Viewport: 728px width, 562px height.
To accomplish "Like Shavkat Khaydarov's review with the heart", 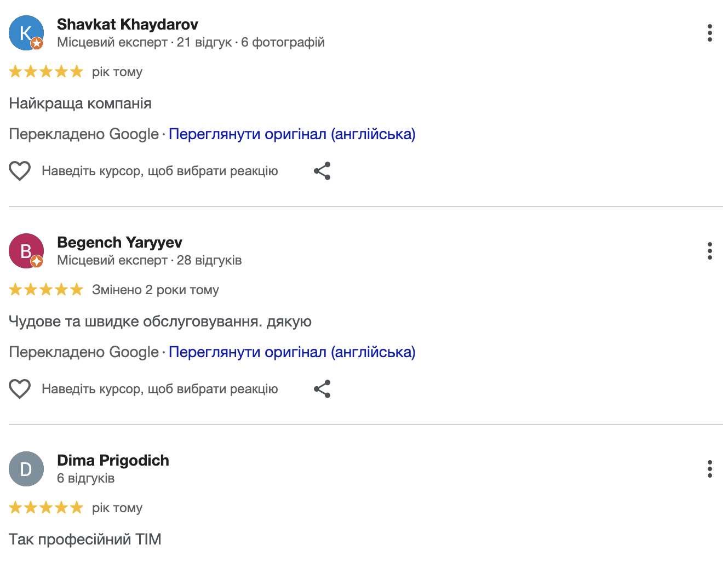I will click(x=20, y=171).
